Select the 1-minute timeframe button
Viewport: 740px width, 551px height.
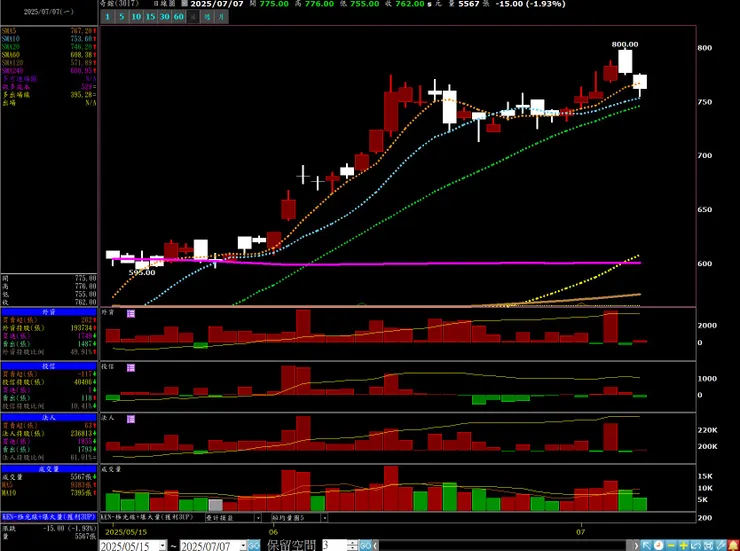pos(108,17)
